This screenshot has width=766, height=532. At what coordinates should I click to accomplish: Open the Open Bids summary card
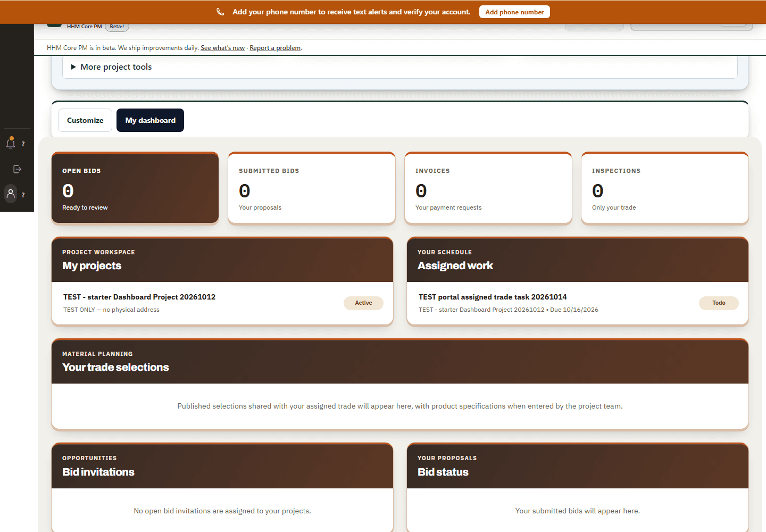(x=135, y=188)
